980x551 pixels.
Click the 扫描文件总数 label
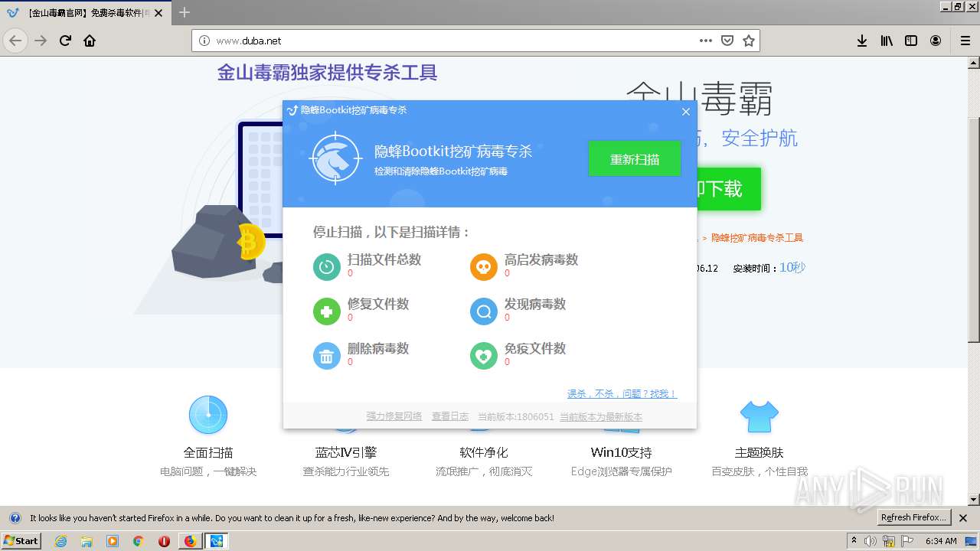384,259
